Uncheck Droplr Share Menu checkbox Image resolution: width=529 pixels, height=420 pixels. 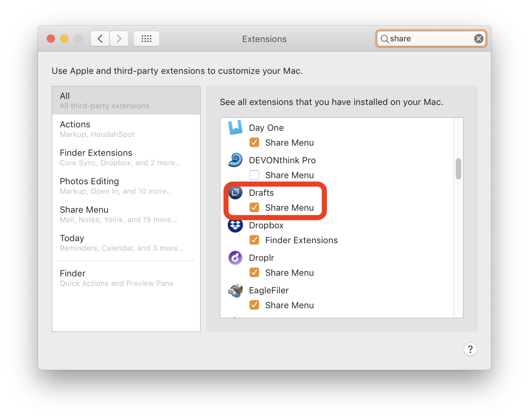coord(254,273)
